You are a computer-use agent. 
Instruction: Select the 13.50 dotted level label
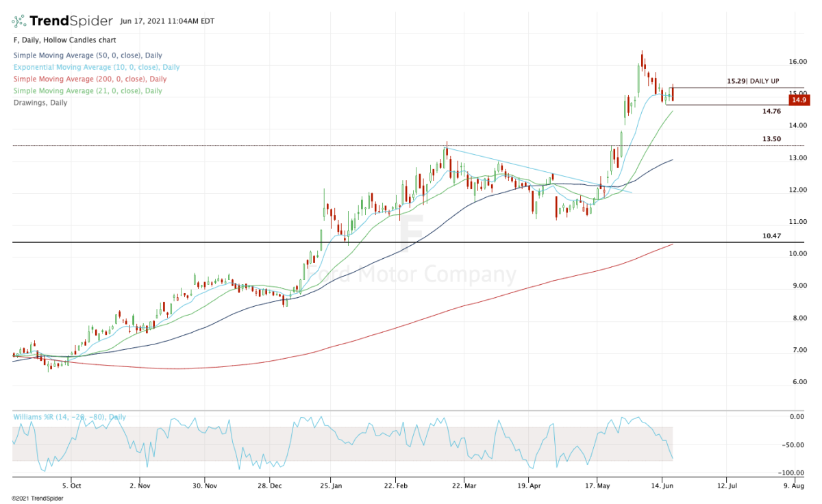[x=772, y=139]
